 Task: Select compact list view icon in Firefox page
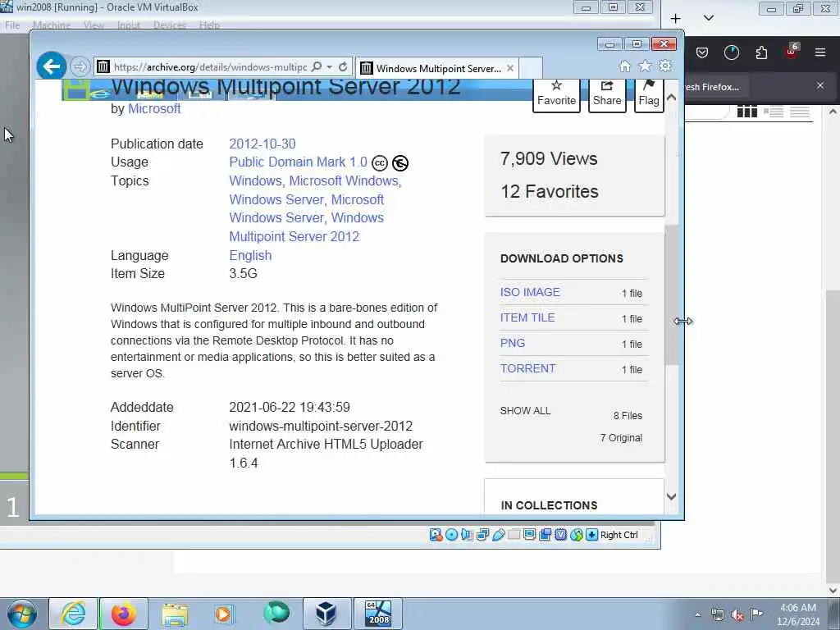tap(800, 112)
